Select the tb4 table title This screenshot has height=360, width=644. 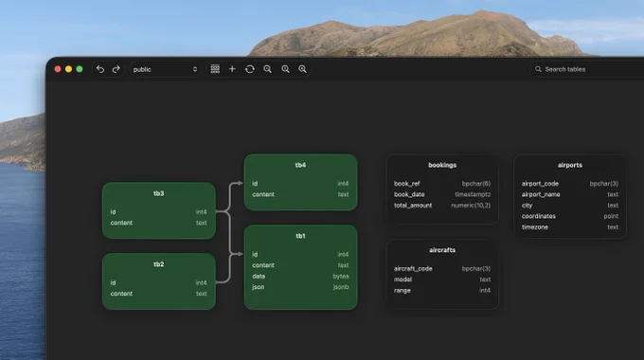[300, 165]
